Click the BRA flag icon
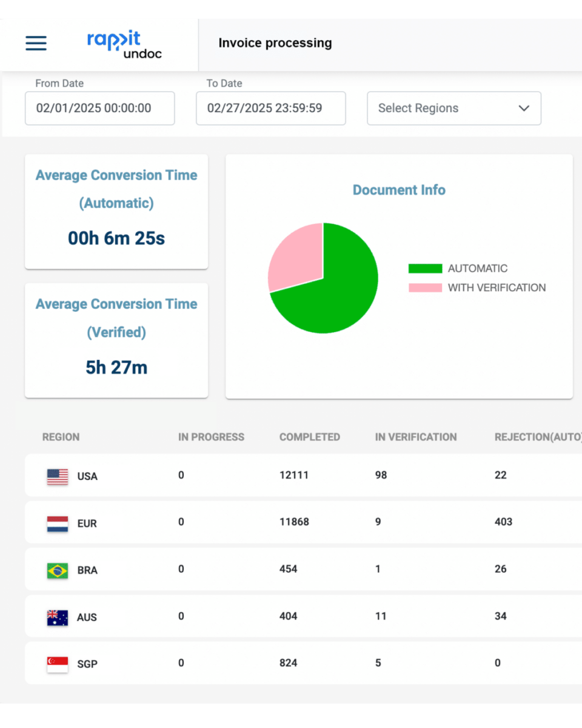Image resolution: width=582 pixels, height=728 pixels. pos(56,570)
